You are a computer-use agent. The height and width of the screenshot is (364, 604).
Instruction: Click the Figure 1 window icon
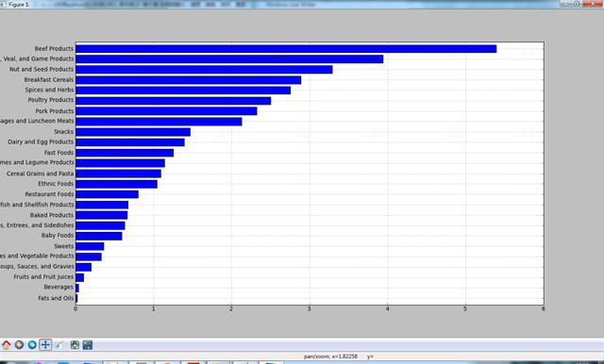tap(3, 4)
